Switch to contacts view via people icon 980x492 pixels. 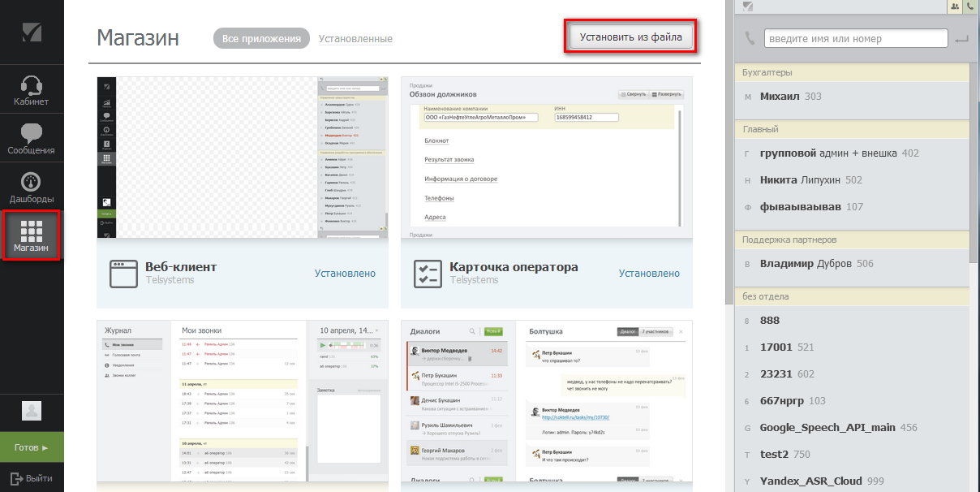point(955,6)
